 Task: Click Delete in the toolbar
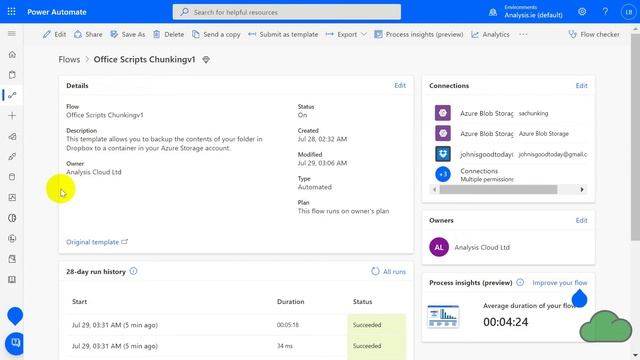[x=169, y=34]
